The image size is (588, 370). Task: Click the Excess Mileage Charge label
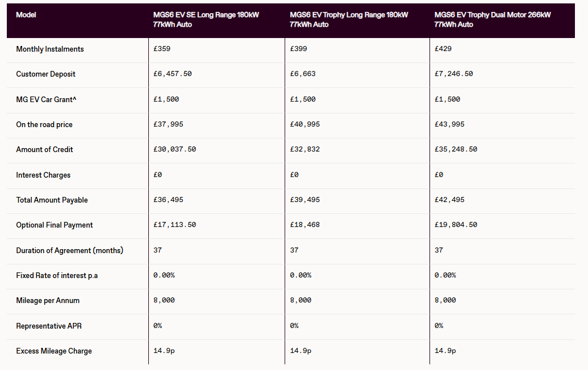coord(54,351)
